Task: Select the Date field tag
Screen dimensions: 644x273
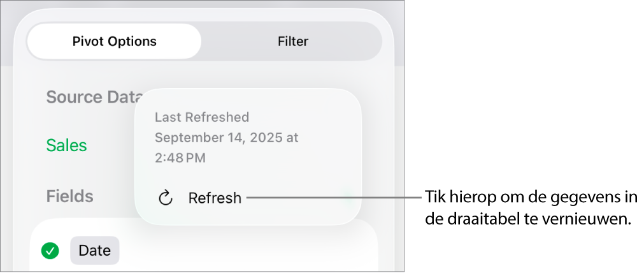Action: [x=94, y=251]
